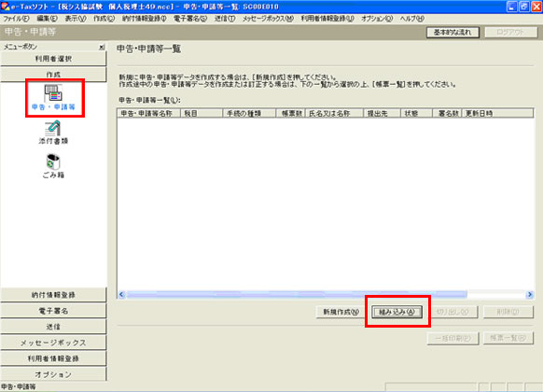Open the メッセージボックス menu in menu bar
The width and height of the screenshot is (543, 392).
pos(268,19)
